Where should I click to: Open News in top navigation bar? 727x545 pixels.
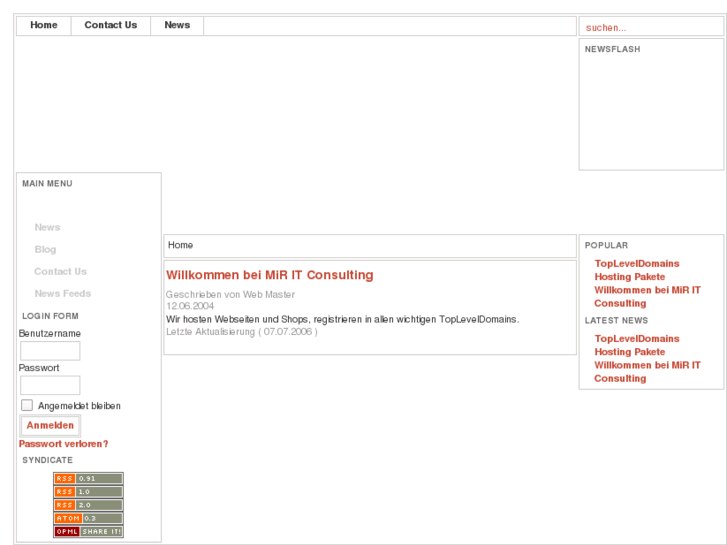click(x=177, y=26)
